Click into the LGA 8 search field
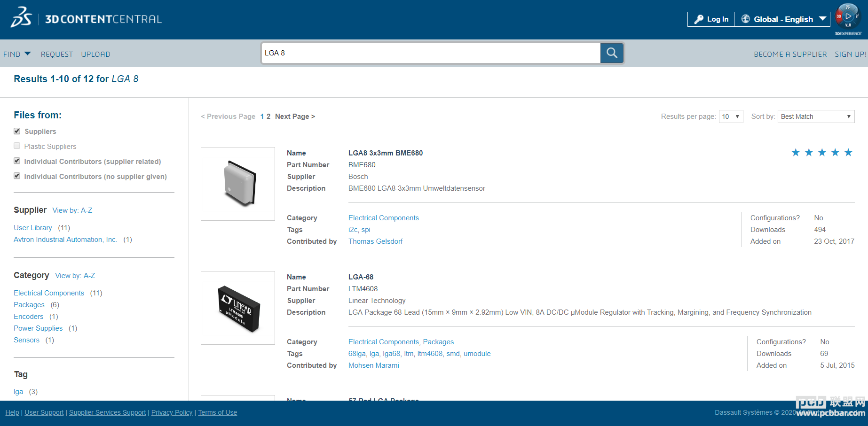The height and width of the screenshot is (426, 868). click(x=431, y=53)
